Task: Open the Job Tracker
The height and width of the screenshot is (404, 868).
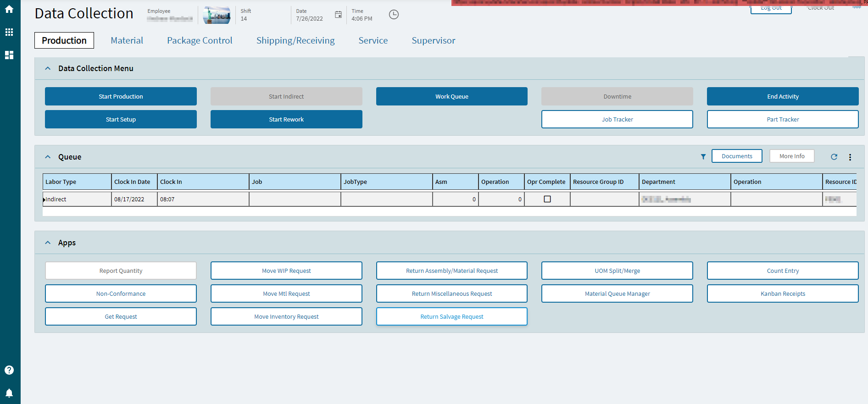Action: [x=617, y=119]
